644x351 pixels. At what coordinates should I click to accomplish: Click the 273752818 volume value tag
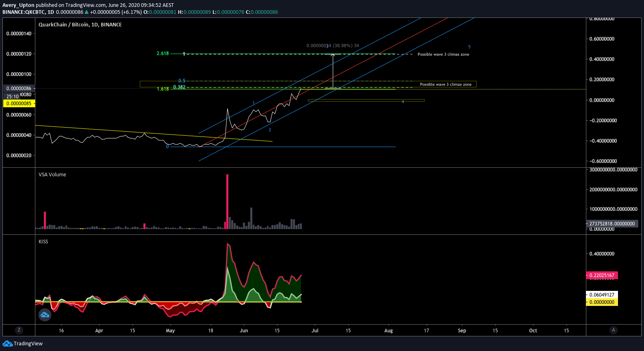[612, 224]
